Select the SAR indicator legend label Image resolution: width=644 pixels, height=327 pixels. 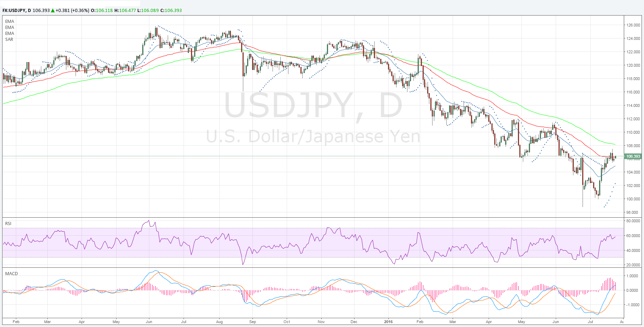[x=9, y=40]
